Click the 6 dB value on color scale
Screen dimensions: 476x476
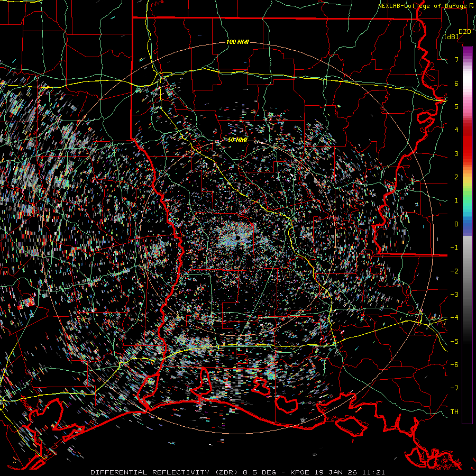coord(456,83)
